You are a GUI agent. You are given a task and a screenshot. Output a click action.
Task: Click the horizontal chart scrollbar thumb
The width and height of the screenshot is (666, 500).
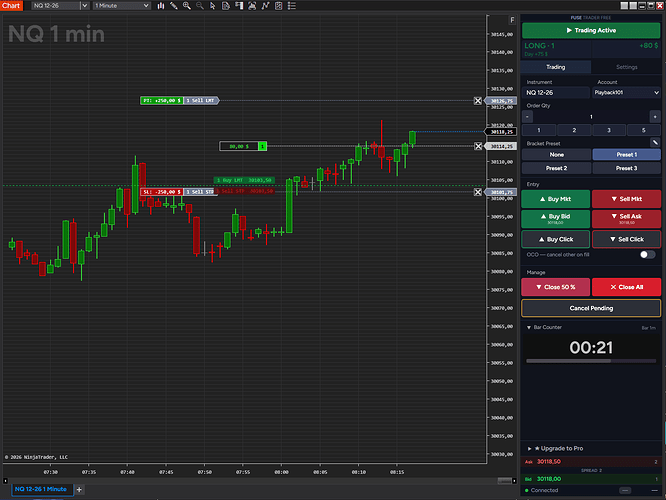(x=505, y=481)
